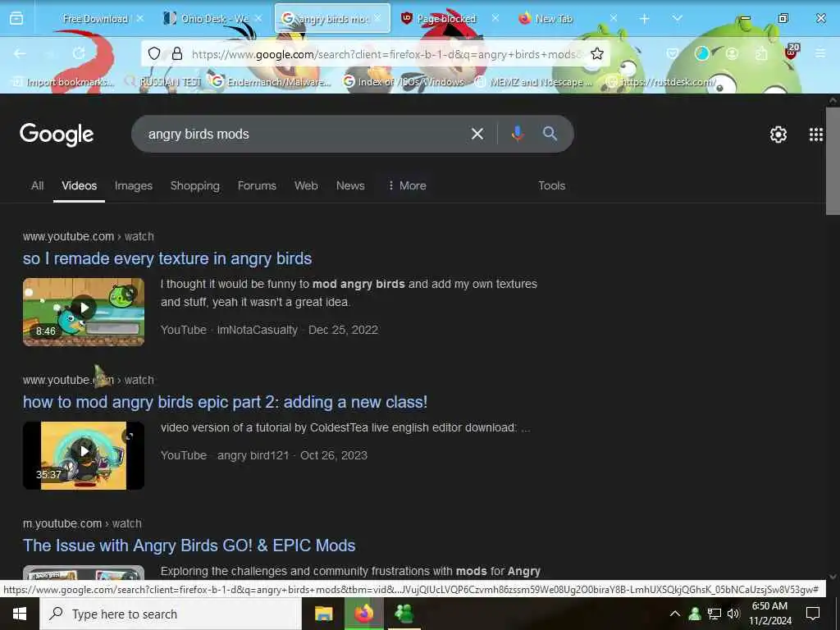Select the News results filter
Viewport: 840px width, 630px height.
click(350, 186)
